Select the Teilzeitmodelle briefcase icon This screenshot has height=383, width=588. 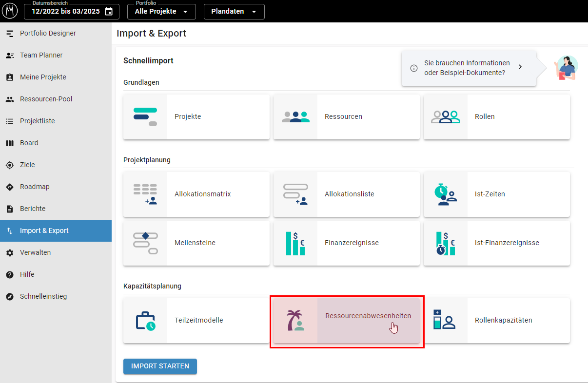[145, 321]
